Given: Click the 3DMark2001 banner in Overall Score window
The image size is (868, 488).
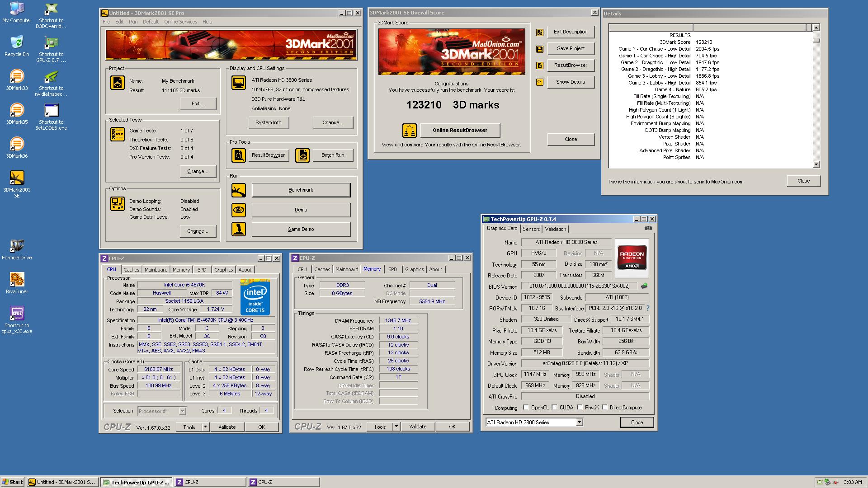Looking at the screenshot, I should [452, 52].
